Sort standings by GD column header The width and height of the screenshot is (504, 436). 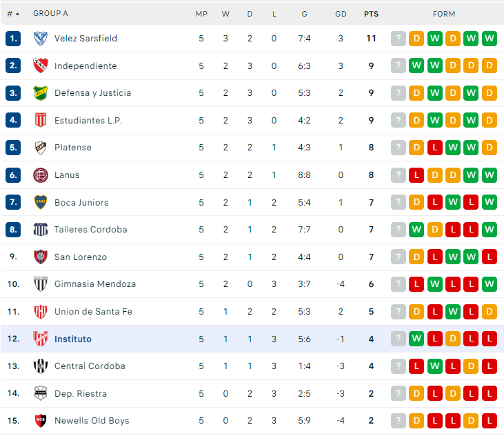[341, 14]
